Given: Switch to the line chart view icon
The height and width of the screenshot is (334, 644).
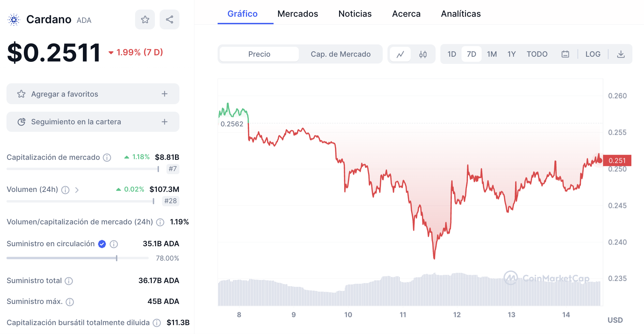Looking at the screenshot, I should [400, 54].
